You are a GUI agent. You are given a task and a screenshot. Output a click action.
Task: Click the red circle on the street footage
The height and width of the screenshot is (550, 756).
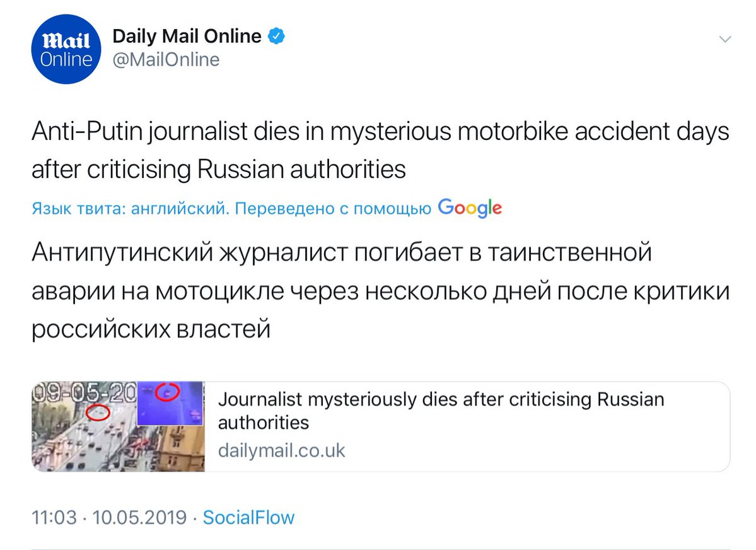[98, 413]
